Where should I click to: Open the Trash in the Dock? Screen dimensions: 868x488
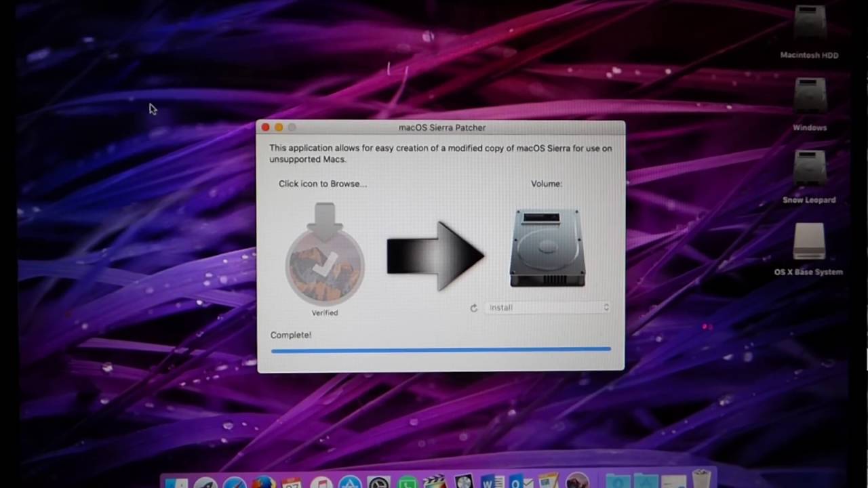702,479
